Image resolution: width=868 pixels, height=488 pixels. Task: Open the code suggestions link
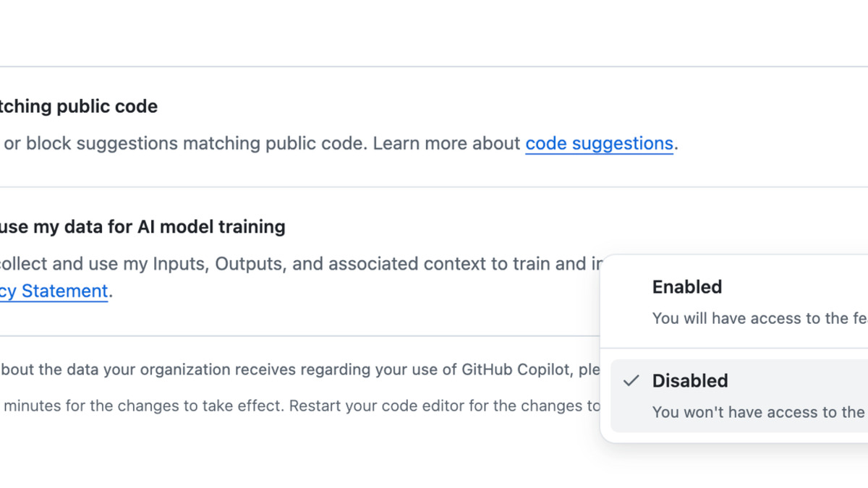point(599,143)
